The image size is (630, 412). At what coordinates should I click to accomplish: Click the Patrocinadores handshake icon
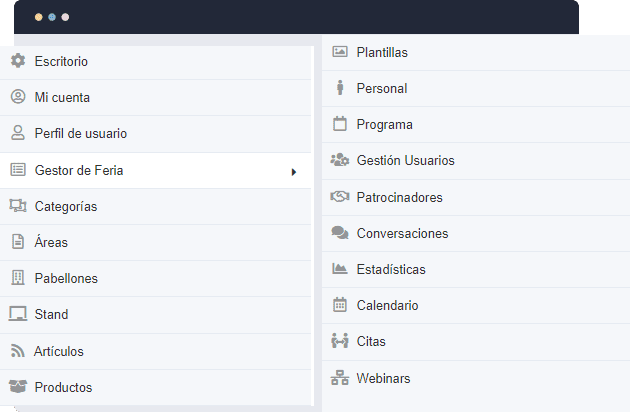339,197
